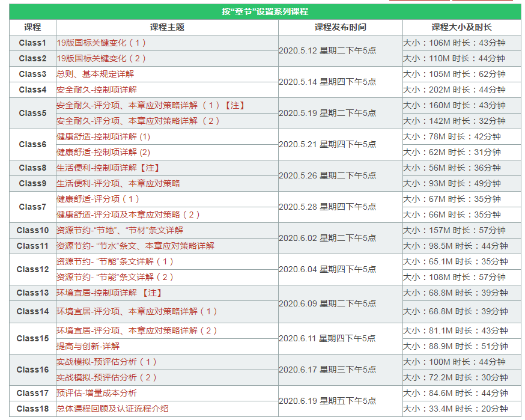Screen dimensions: 525x420
Task: Select the Class12 cell
Action: coord(32,270)
